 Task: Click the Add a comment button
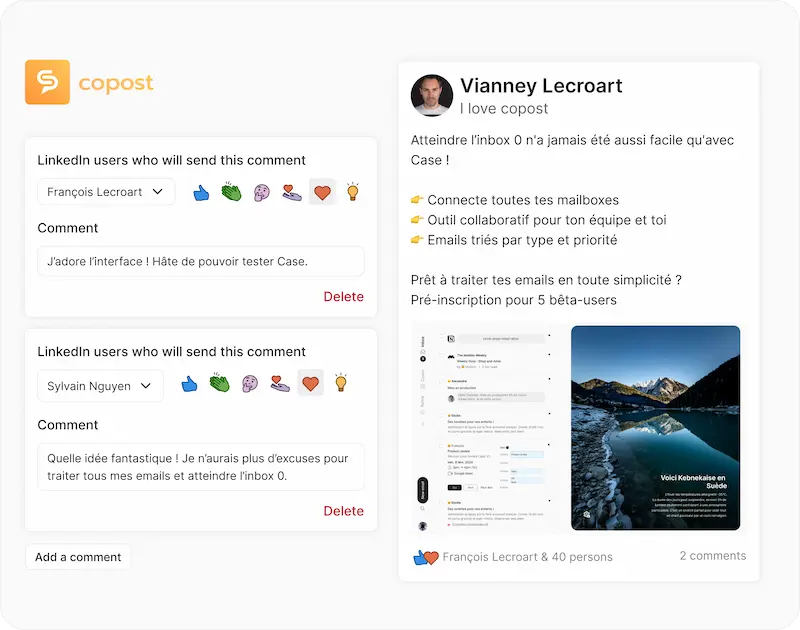[x=78, y=557]
